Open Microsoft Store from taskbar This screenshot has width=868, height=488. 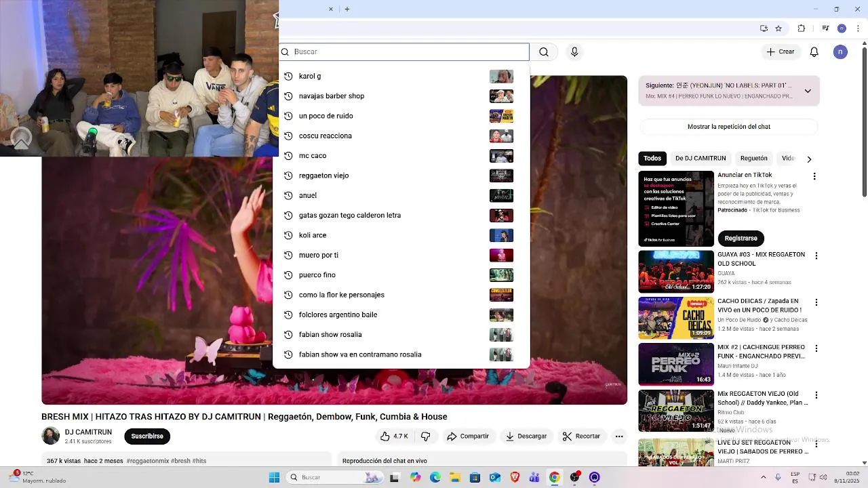coord(475,477)
